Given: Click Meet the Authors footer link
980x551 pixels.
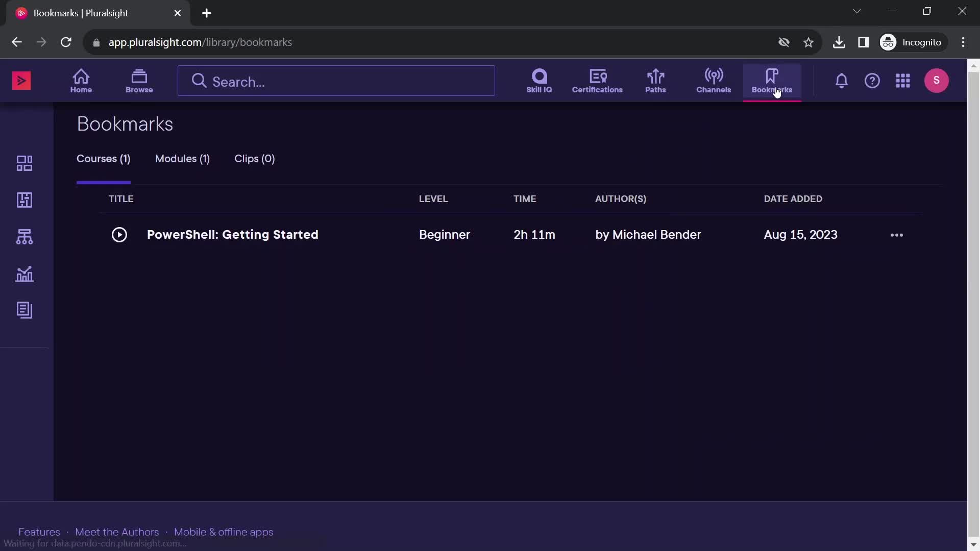Looking at the screenshot, I should (116, 532).
